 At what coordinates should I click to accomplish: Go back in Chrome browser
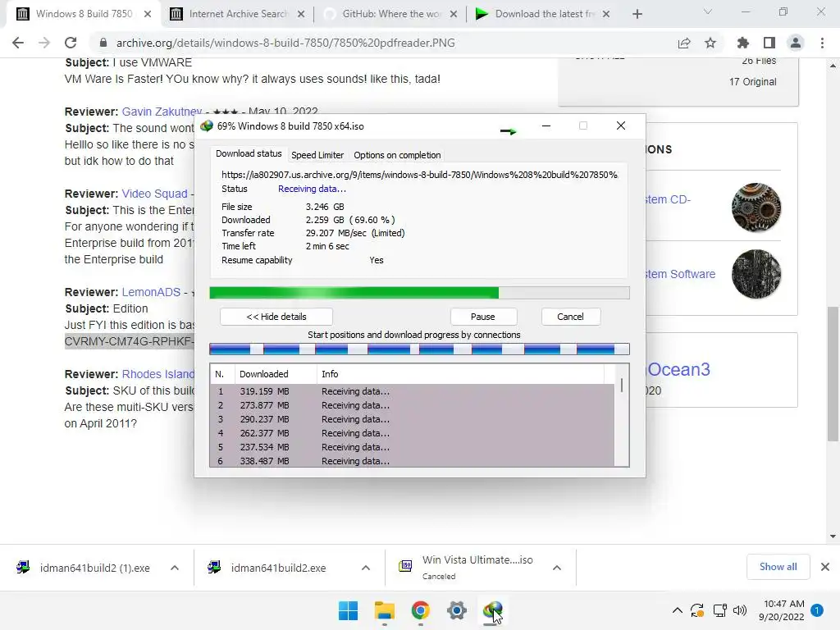(x=18, y=43)
